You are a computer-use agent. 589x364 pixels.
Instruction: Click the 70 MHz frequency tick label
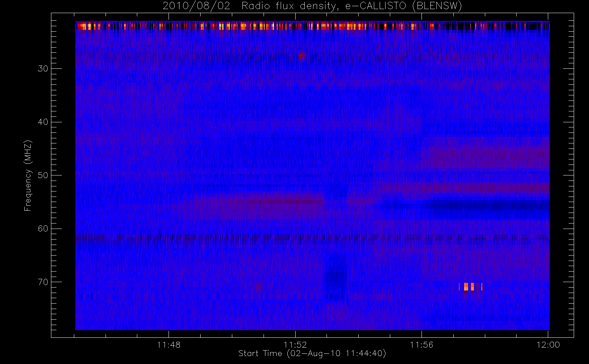tap(43, 282)
